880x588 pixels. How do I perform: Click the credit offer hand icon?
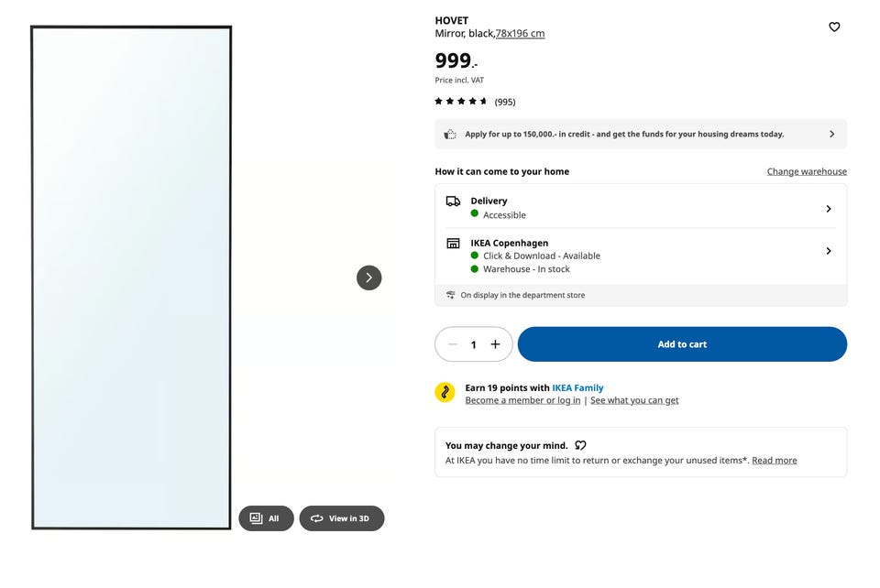coord(450,135)
